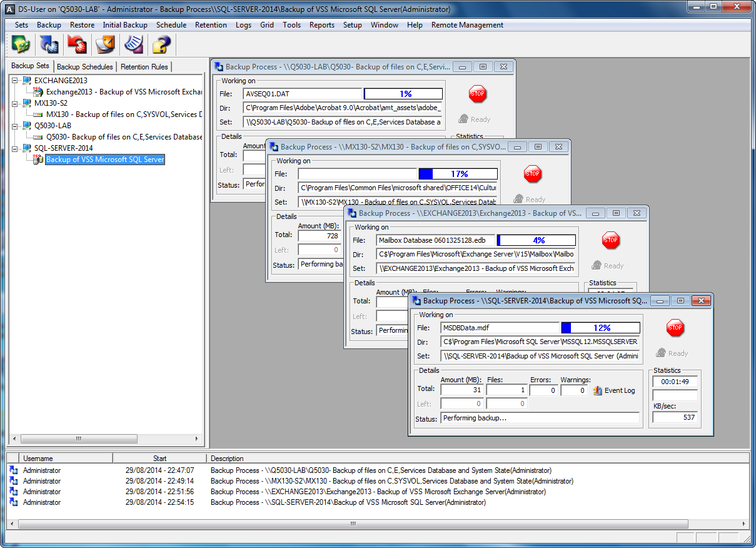The image size is (756, 548).
Task: Click the red-arrow Restore toolbar icon
Action: point(77,44)
